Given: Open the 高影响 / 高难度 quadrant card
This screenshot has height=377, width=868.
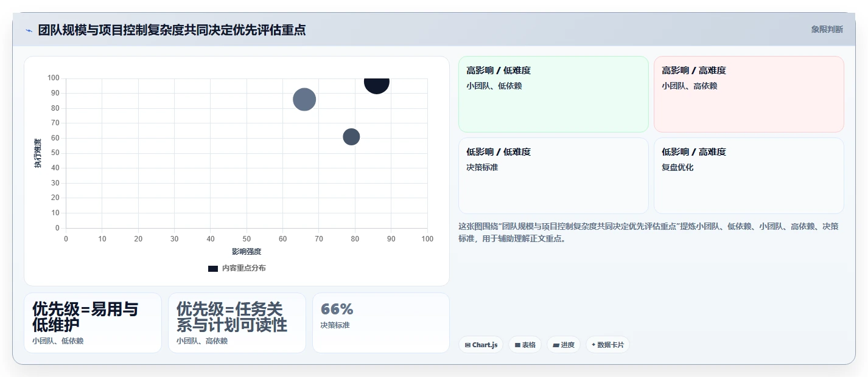Looking at the screenshot, I should [x=749, y=94].
